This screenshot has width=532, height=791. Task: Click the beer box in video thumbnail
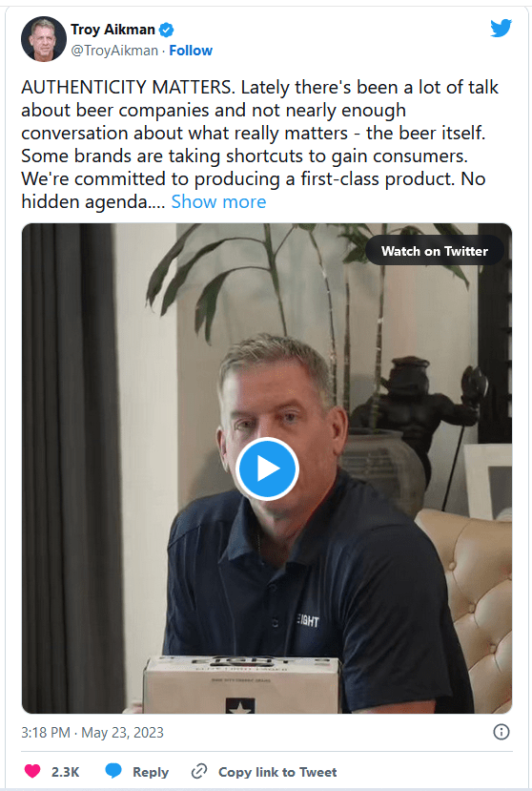click(x=240, y=684)
